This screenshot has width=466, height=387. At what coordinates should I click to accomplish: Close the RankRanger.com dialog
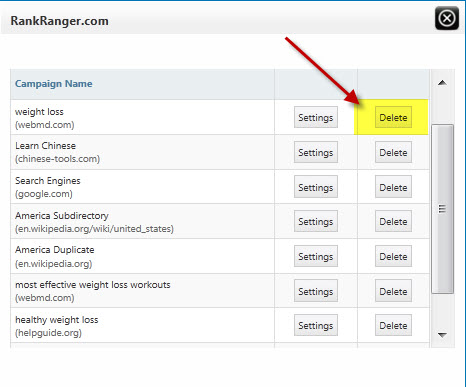(447, 18)
